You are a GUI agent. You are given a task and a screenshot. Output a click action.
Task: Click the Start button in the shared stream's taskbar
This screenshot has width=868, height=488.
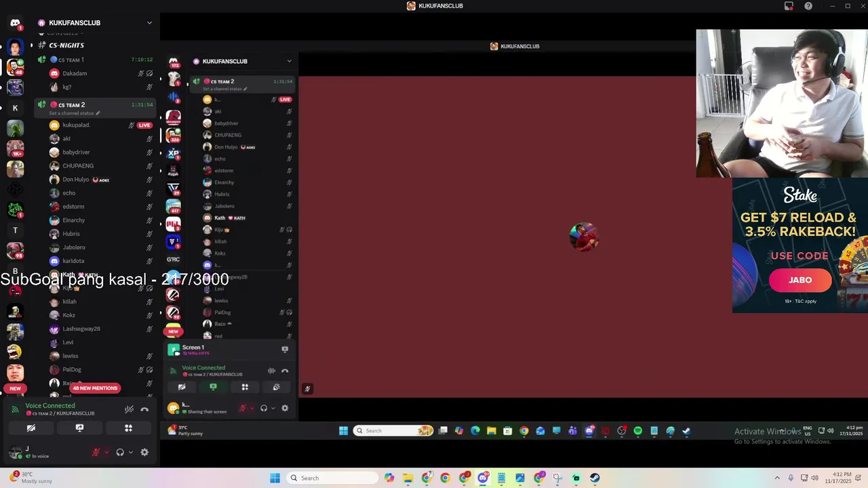click(x=343, y=431)
